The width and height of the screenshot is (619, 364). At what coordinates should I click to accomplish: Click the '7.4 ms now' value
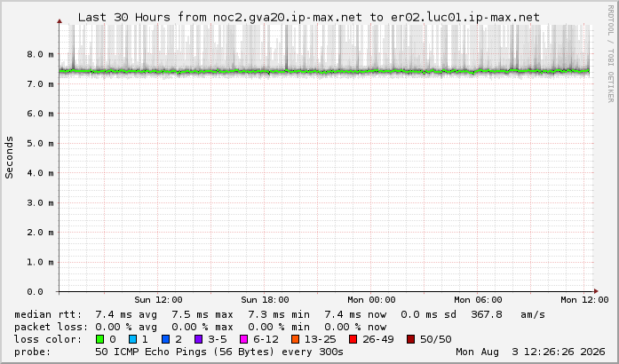[355, 314]
